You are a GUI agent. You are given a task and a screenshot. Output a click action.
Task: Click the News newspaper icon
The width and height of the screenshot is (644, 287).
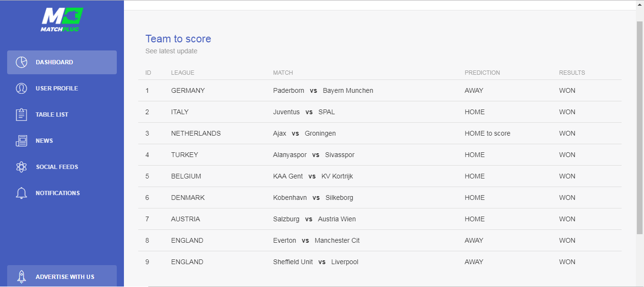(x=21, y=141)
